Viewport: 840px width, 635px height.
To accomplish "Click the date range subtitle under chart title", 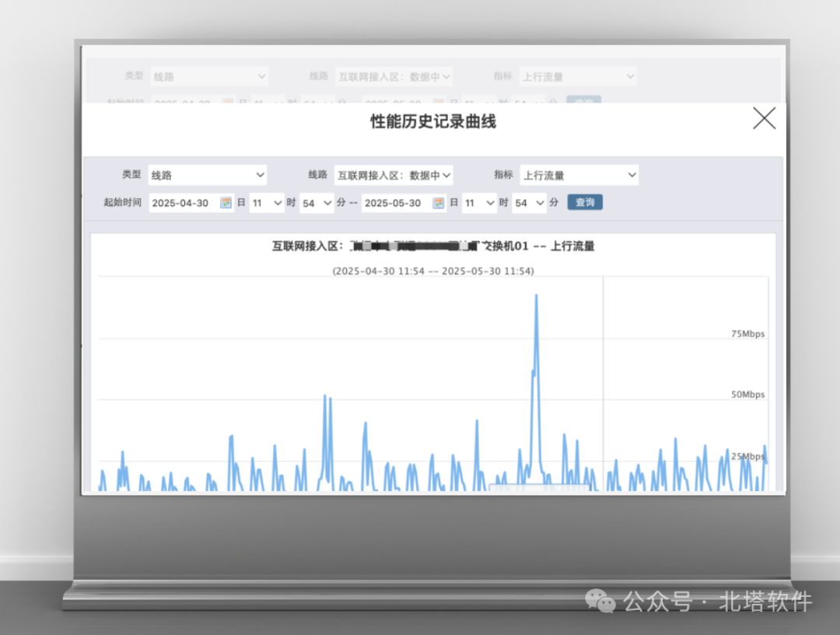I will (x=433, y=271).
